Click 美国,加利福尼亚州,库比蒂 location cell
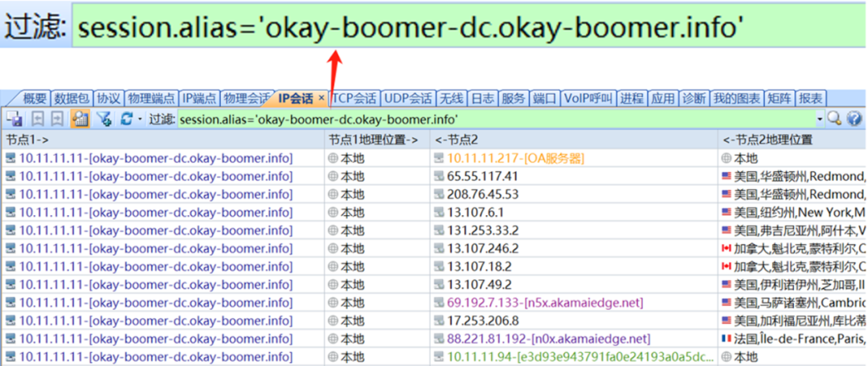This screenshot has width=868, height=366. (792, 321)
